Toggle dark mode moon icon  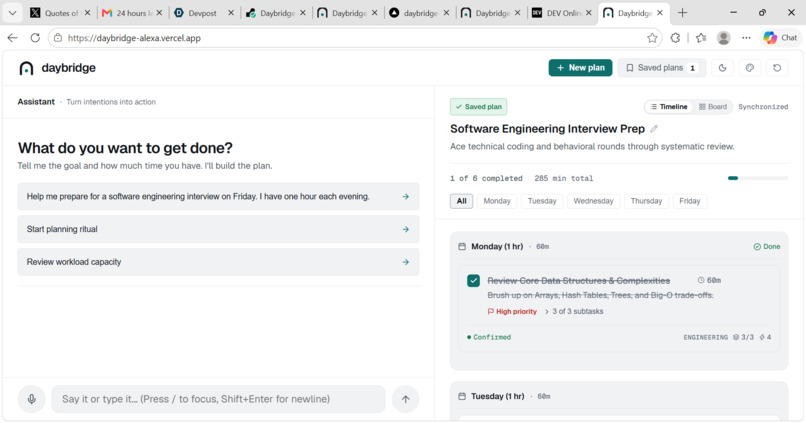[x=722, y=68]
